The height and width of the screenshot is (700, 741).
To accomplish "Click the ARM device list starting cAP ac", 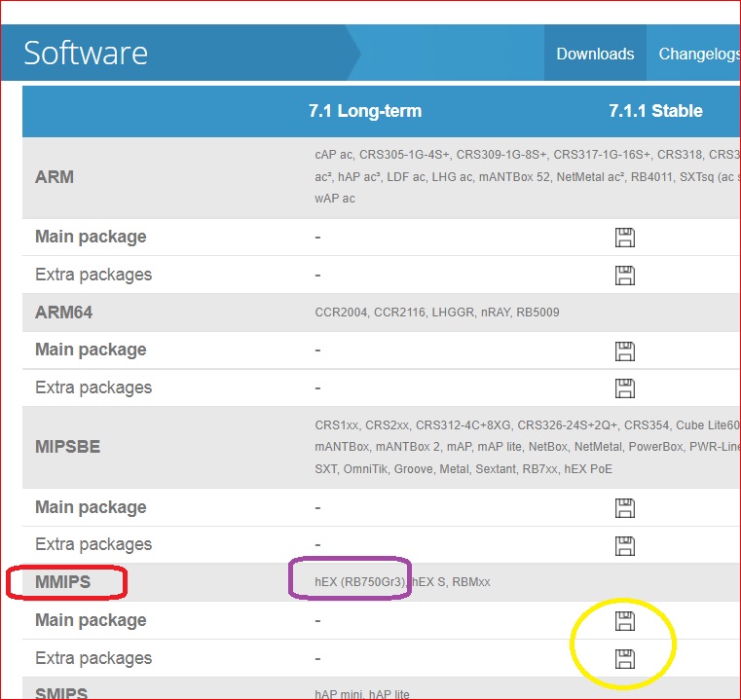I will pos(528,176).
